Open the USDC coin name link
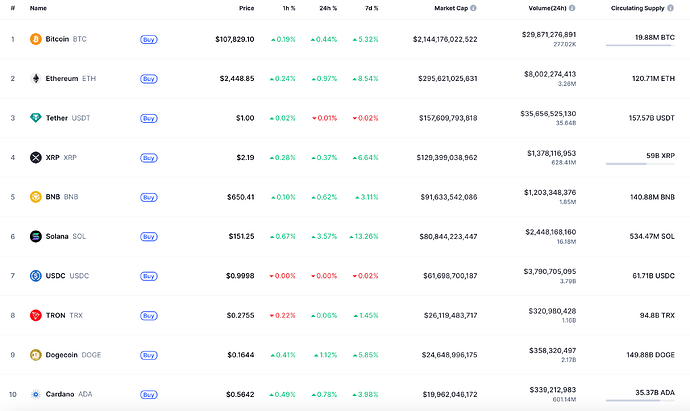 click(56, 276)
